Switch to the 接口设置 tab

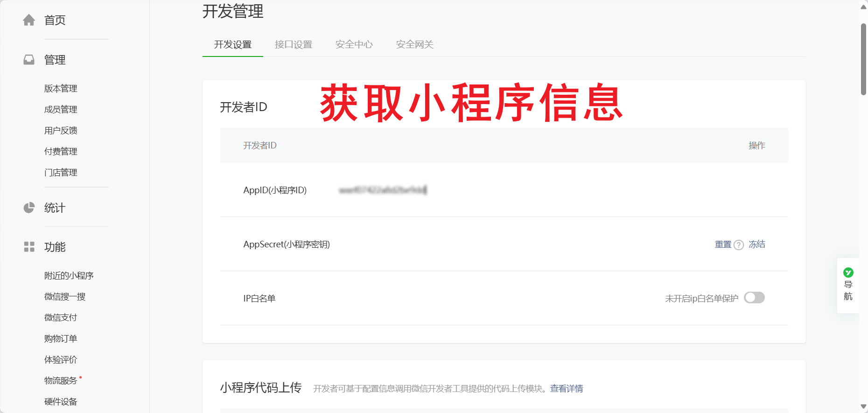tap(294, 45)
